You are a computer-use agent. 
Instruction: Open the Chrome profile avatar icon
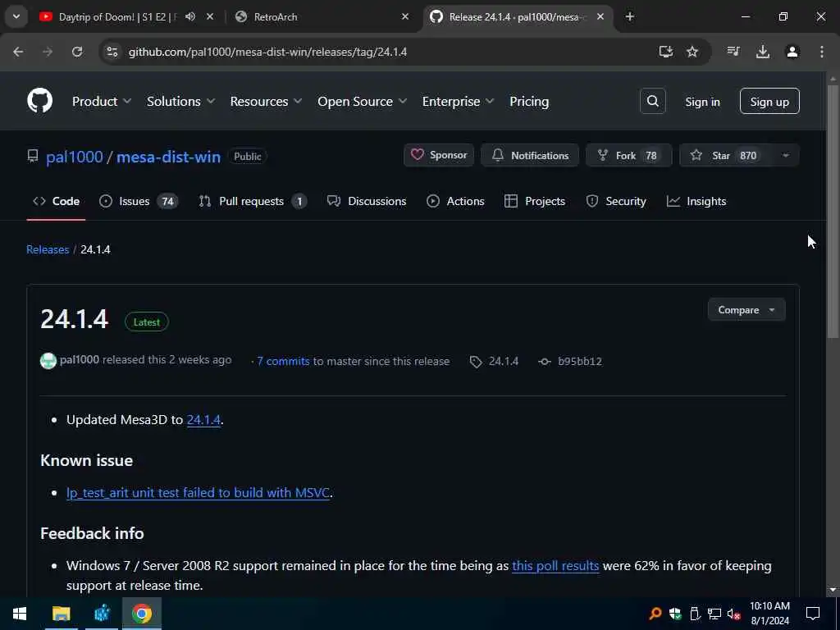point(792,52)
